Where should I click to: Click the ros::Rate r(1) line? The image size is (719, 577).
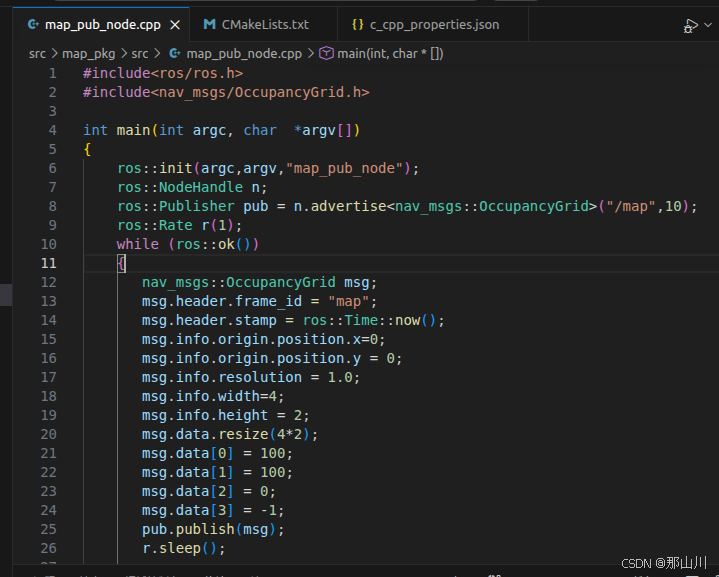coord(179,225)
